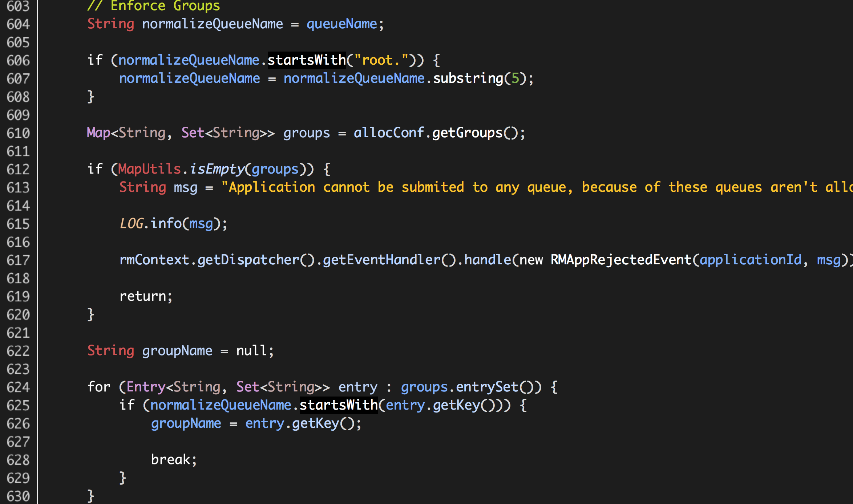
Task: Click getDispatcher method call
Action: [248, 260]
